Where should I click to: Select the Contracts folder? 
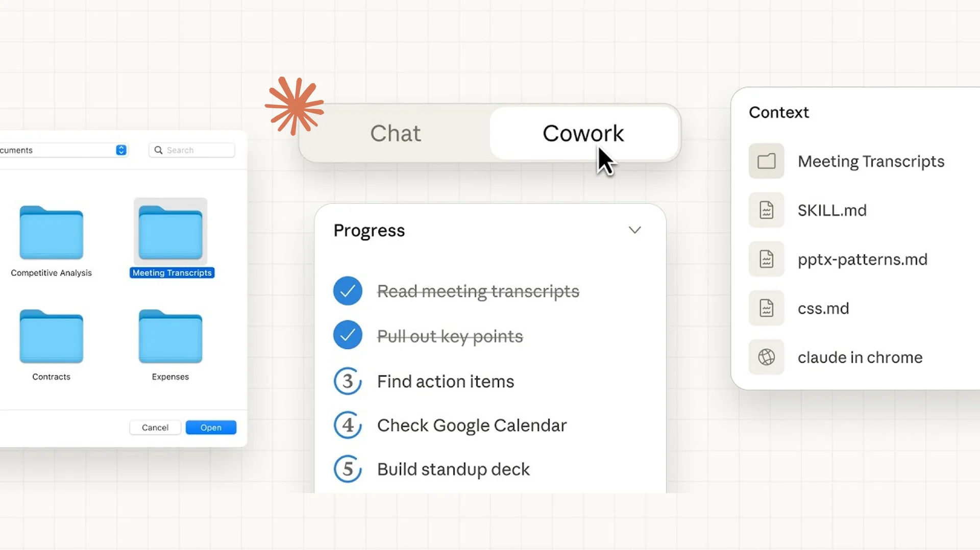[x=51, y=337]
